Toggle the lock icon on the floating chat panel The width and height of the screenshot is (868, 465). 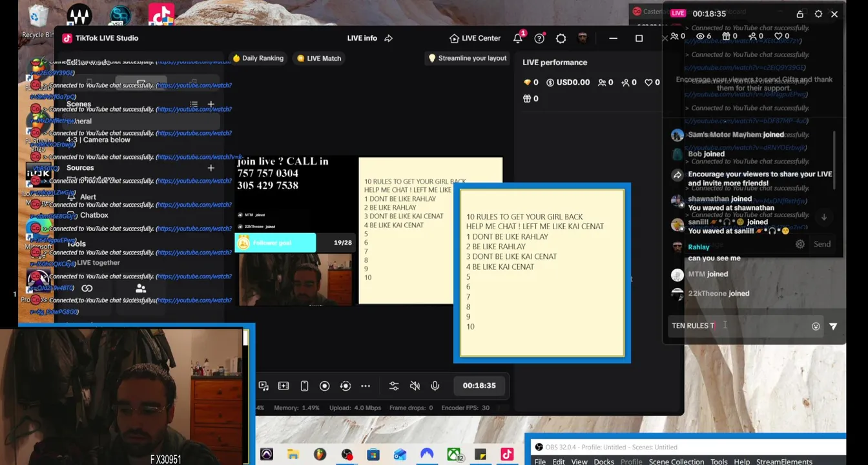click(x=800, y=14)
